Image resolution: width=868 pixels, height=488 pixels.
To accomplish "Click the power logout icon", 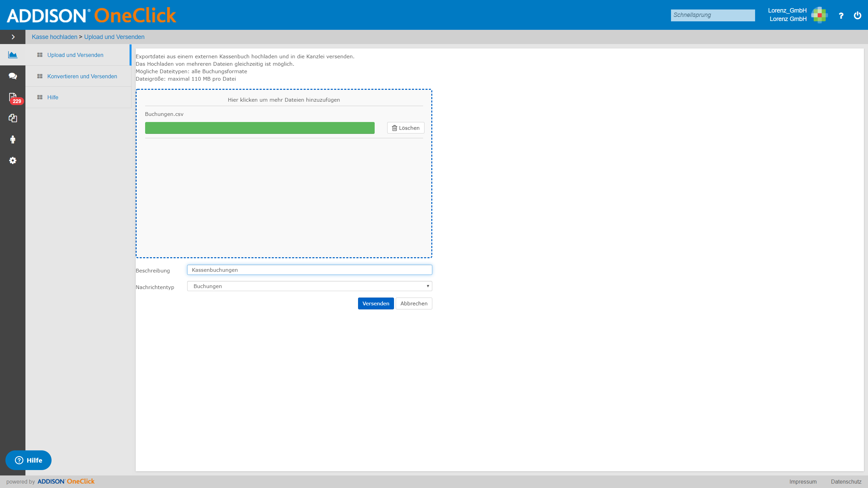I will [857, 15].
